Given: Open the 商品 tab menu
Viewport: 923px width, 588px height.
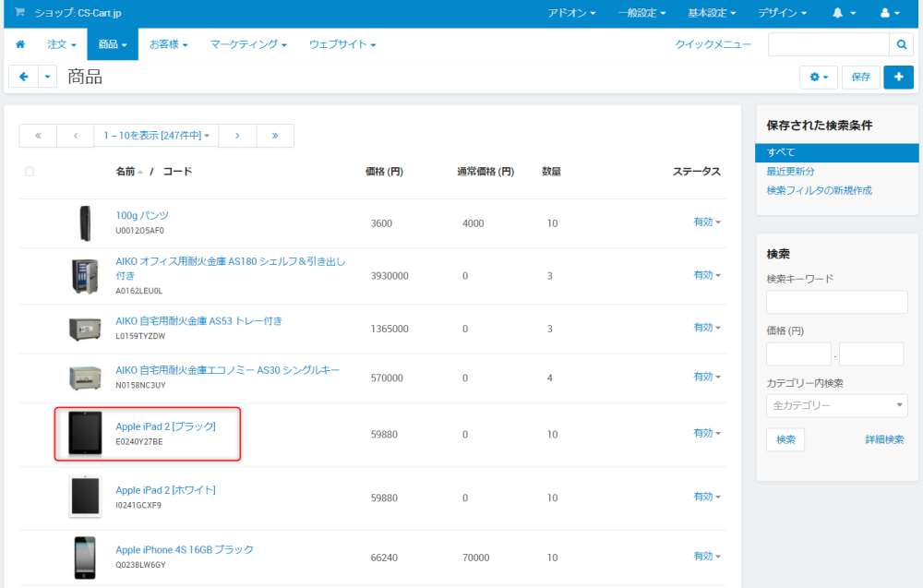Looking at the screenshot, I should (x=113, y=44).
